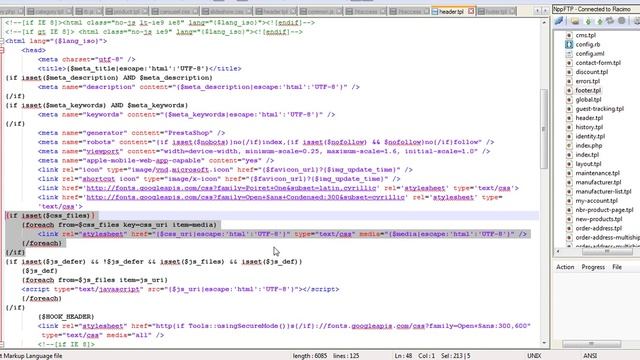Click the NppFTP abort transfer icon
The image size is (640, 360).
tap(622, 21)
